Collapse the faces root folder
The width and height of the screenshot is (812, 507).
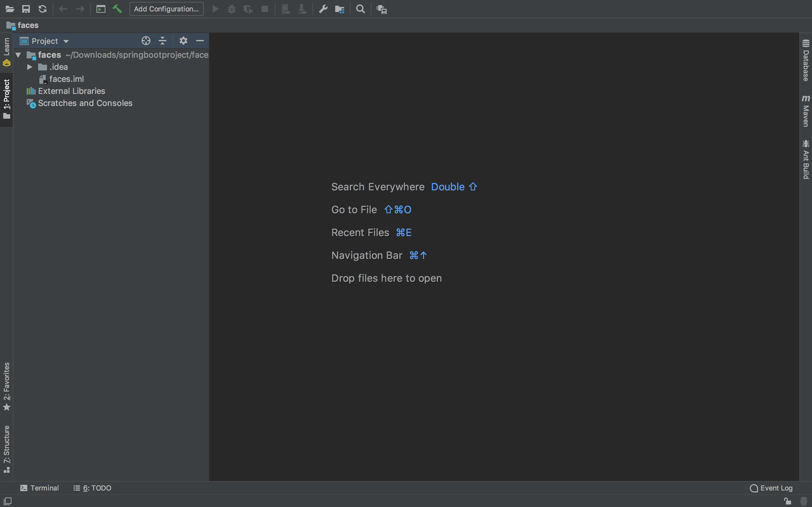(18, 55)
